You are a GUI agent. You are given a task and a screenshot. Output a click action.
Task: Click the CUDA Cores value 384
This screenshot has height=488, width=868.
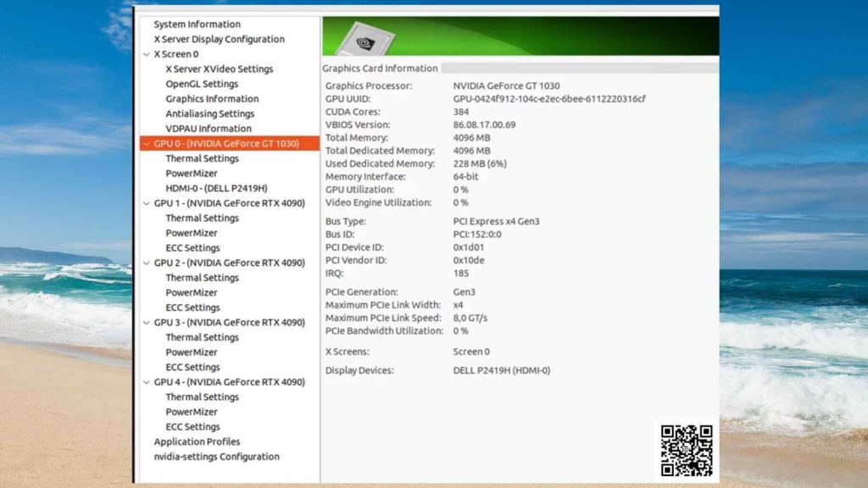460,112
